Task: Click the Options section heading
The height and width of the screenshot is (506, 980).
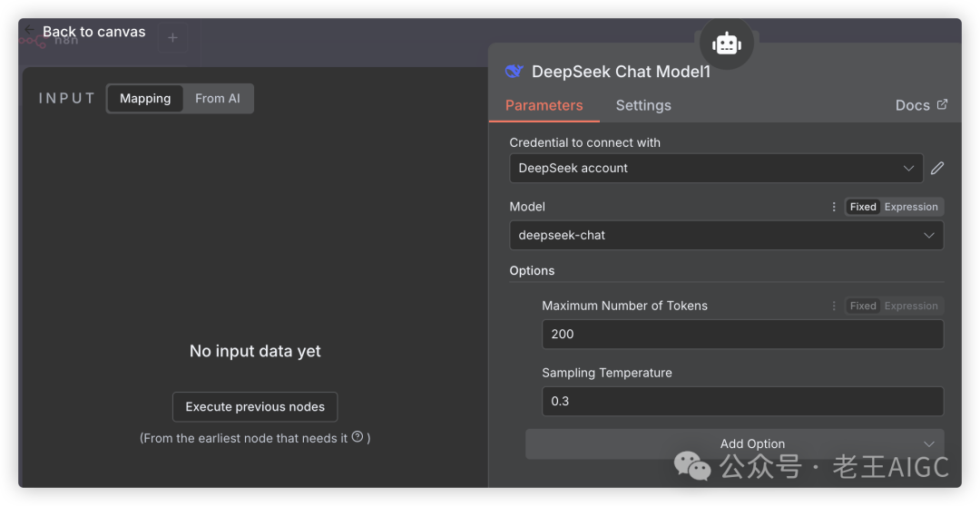Action: click(532, 270)
